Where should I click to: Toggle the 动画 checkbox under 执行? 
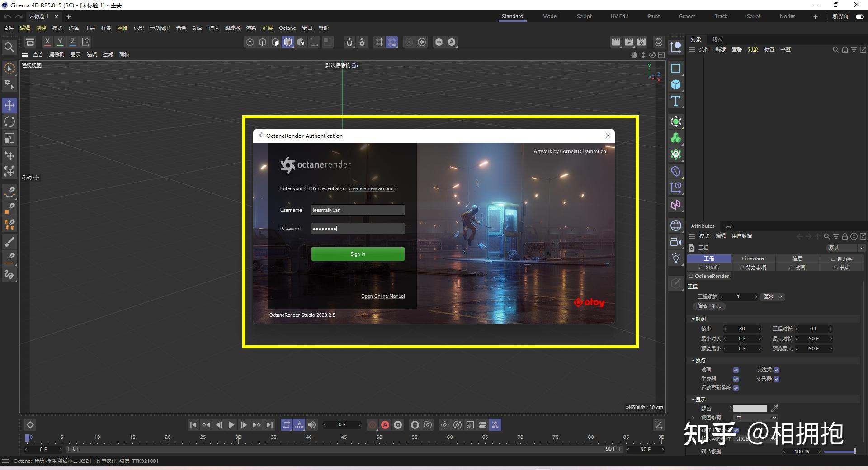(x=736, y=370)
